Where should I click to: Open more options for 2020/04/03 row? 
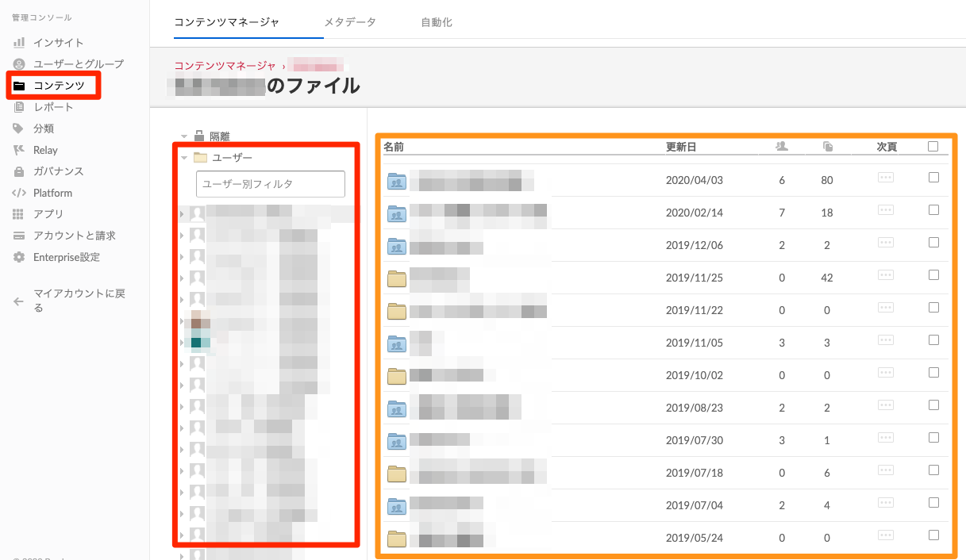click(886, 178)
